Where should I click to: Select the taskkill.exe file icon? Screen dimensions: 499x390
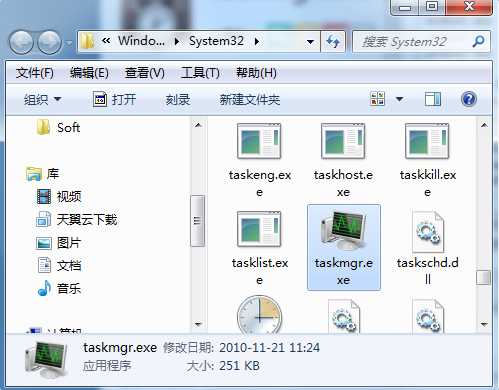427,141
